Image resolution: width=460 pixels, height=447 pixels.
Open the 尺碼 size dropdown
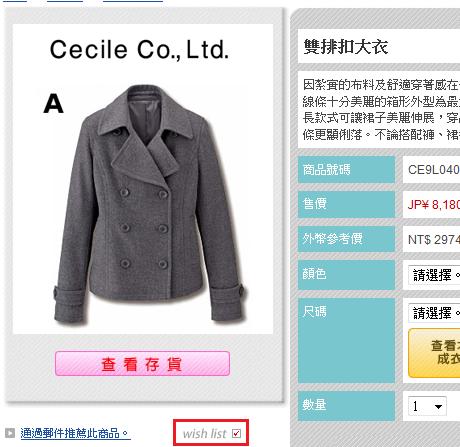[434, 313]
